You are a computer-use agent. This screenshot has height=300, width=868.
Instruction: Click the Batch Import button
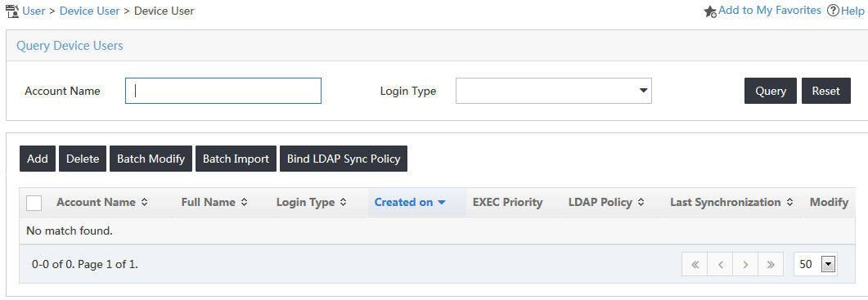236,159
